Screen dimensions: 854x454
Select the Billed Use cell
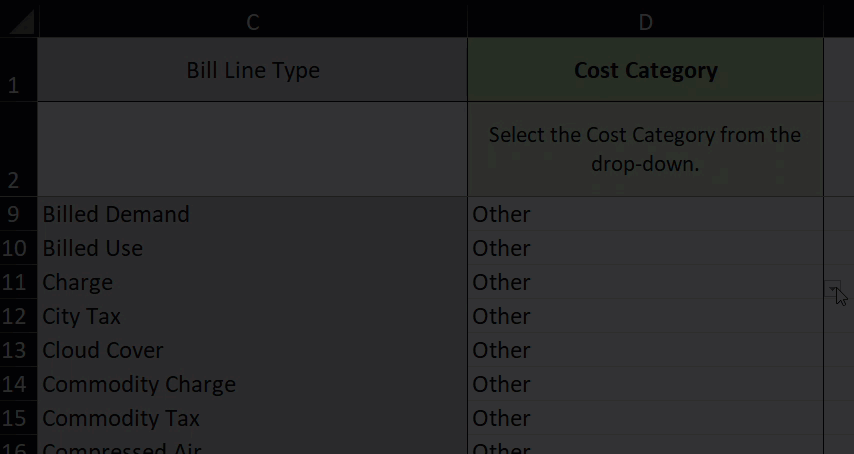253,248
